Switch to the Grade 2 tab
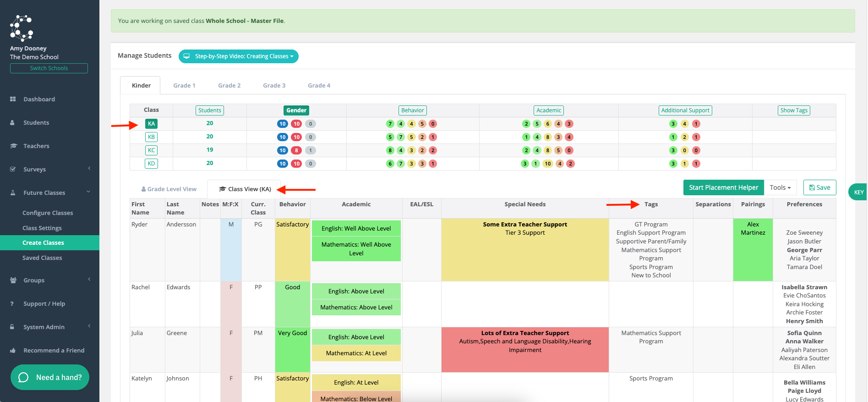This screenshot has height=402, width=868. coord(229,85)
